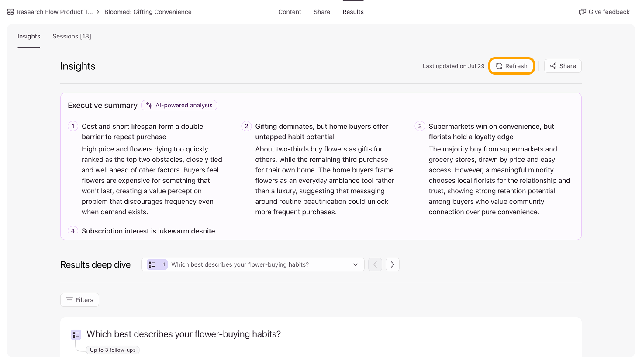Screen dimensions: 642x364
Task: Open the Research Flow Product T... breadcrumb
Action: [x=55, y=12]
